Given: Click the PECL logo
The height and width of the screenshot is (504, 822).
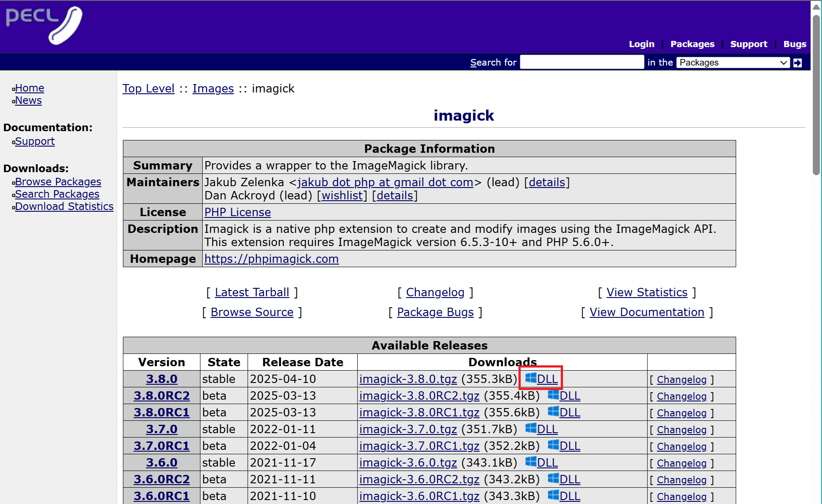Looking at the screenshot, I should tap(44, 25).
